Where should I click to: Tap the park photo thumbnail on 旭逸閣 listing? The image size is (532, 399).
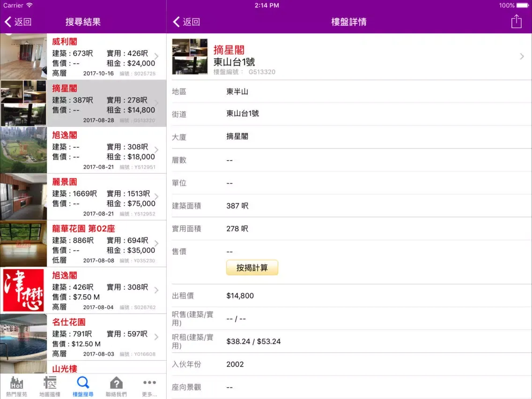coord(23,150)
